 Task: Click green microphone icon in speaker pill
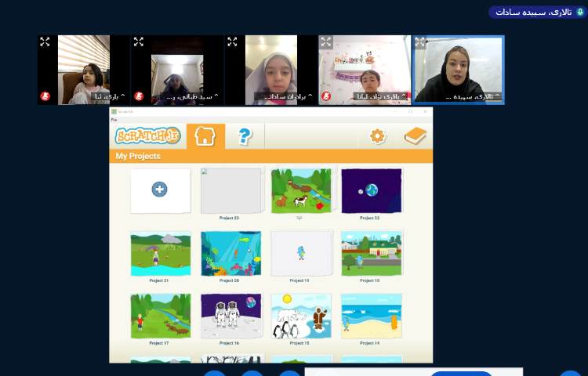tap(580, 12)
